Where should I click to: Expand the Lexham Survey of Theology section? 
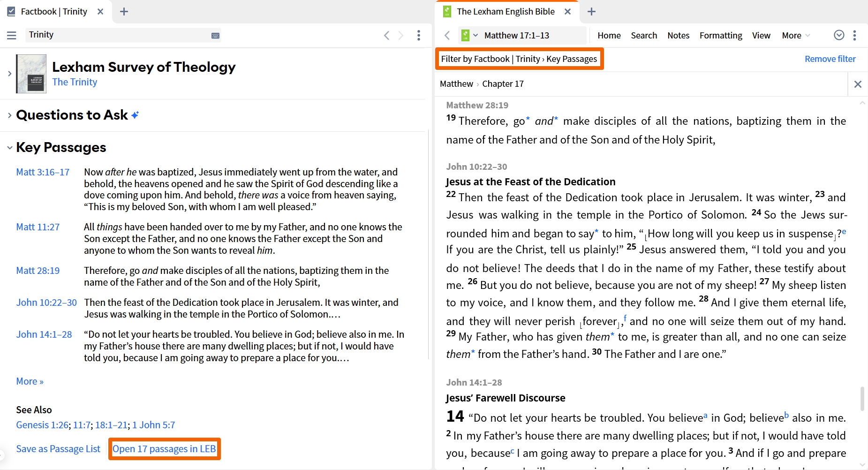[x=9, y=74]
